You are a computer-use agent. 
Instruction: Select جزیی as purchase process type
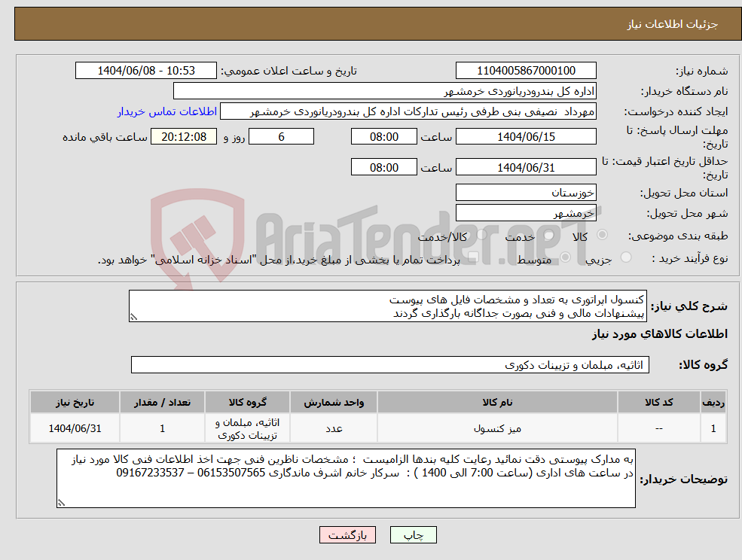(626, 255)
